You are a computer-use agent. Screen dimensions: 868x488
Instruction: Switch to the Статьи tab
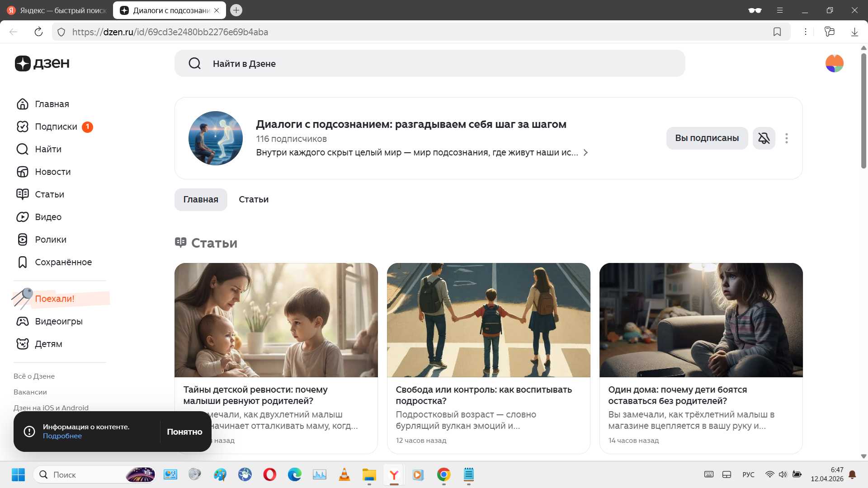click(253, 200)
